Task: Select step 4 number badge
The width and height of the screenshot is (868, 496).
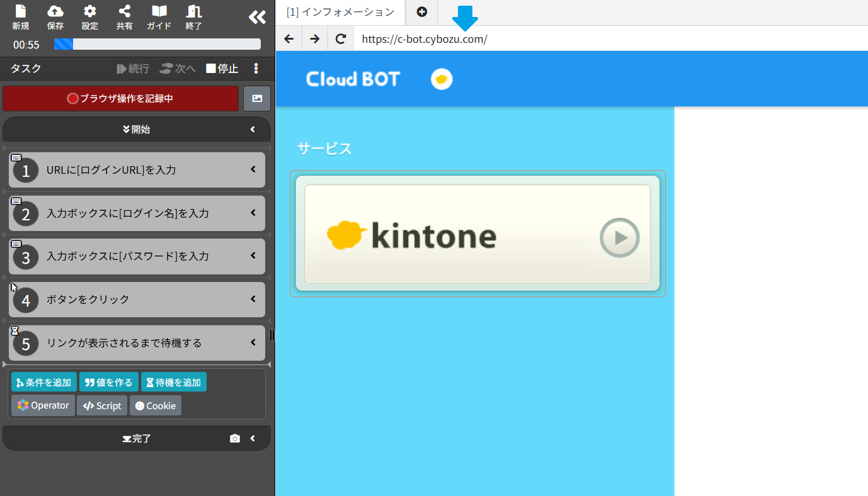Action: [x=26, y=300]
